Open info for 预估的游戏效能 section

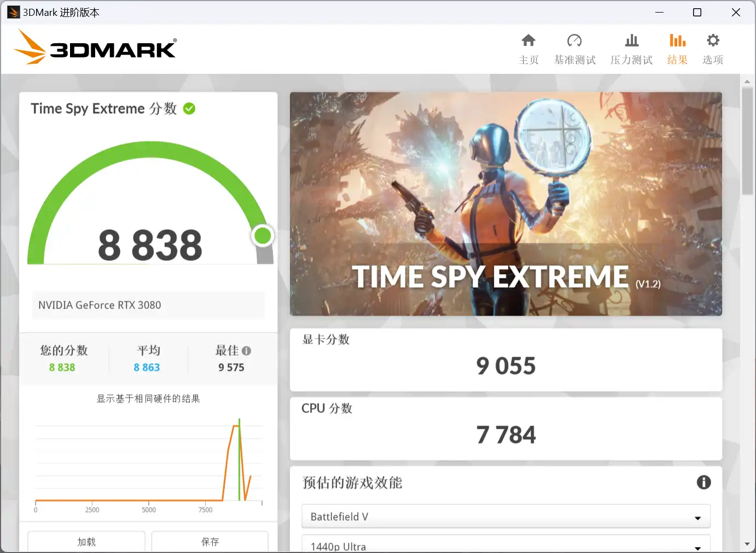tap(704, 482)
